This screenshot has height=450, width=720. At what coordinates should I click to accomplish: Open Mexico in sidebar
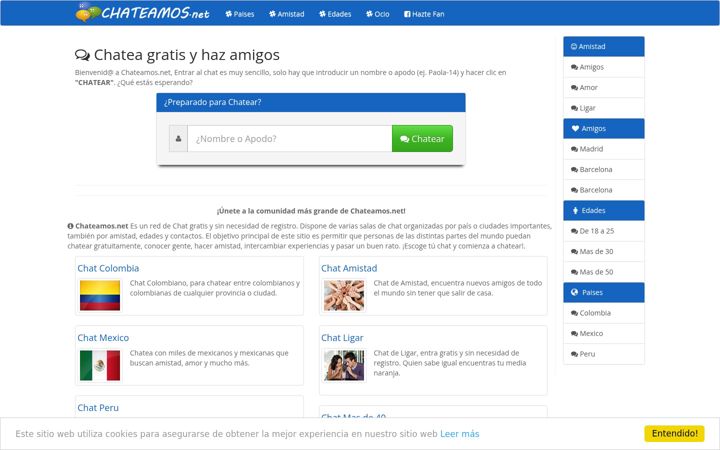604,333
